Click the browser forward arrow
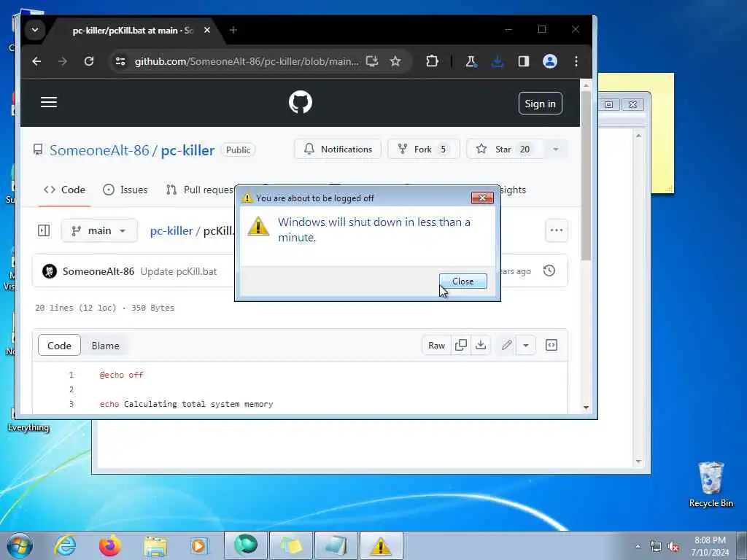Screen dimensions: 747x560 63,61
